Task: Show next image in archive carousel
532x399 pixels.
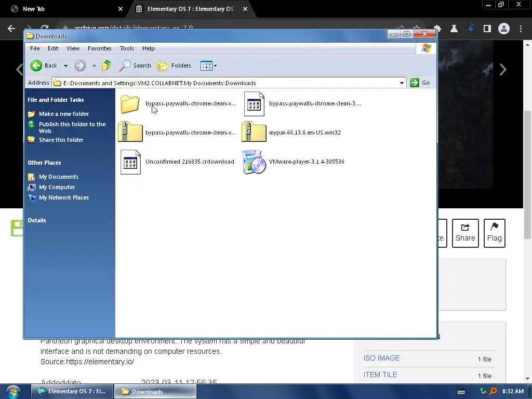Action: [503, 70]
